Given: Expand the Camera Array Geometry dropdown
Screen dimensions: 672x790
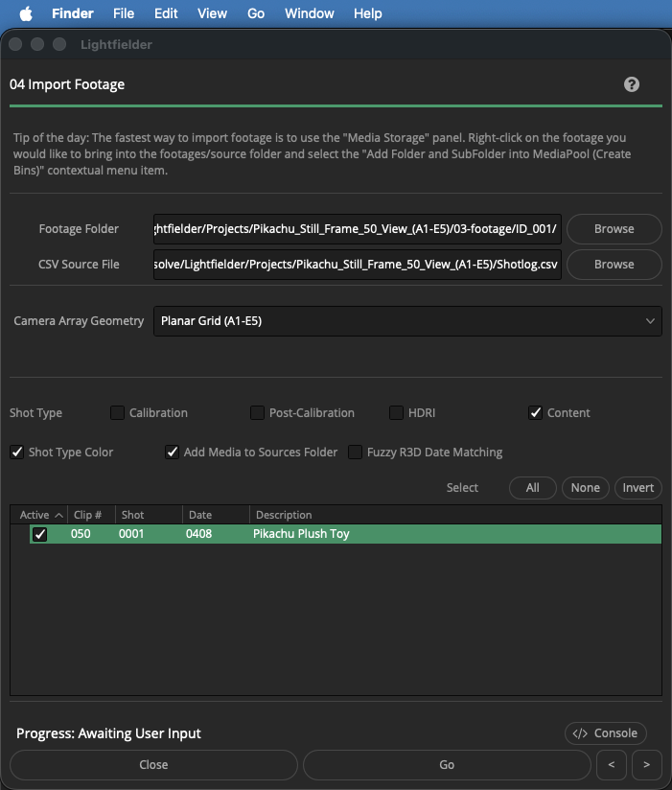Looking at the screenshot, I should (x=407, y=321).
